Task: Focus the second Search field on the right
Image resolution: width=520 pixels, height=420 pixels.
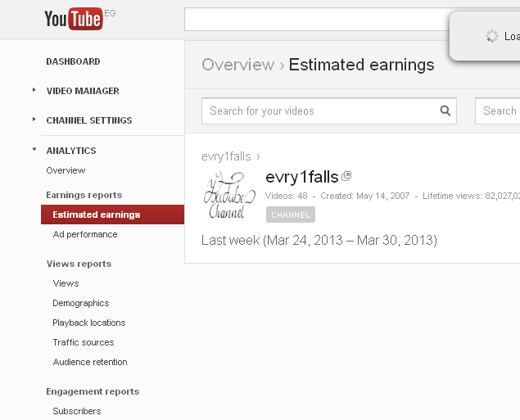Action: tap(497, 111)
